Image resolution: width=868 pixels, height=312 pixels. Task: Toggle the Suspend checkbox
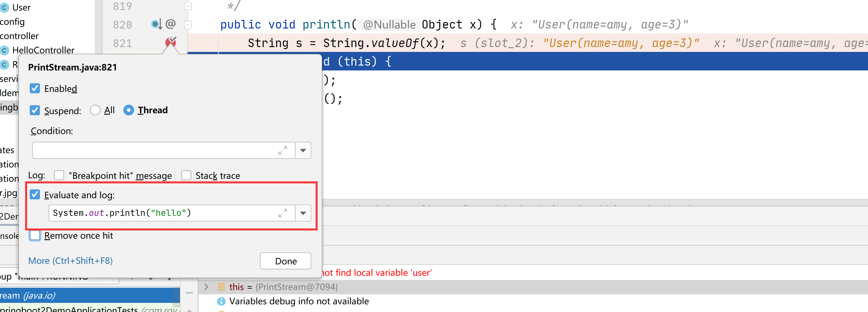[x=35, y=110]
